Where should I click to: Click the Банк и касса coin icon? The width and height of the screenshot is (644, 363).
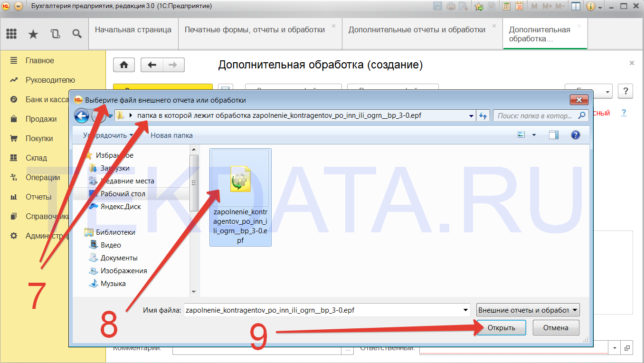coord(14,99)
